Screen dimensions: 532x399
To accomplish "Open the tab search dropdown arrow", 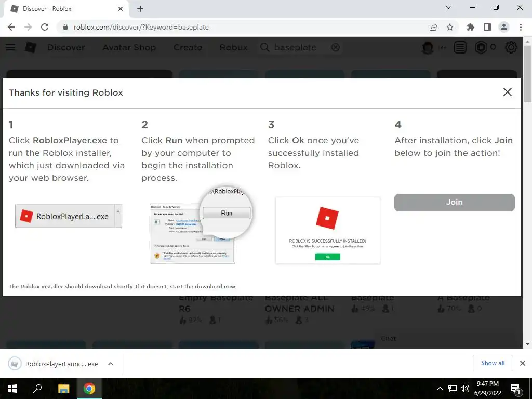I will 448,7.
